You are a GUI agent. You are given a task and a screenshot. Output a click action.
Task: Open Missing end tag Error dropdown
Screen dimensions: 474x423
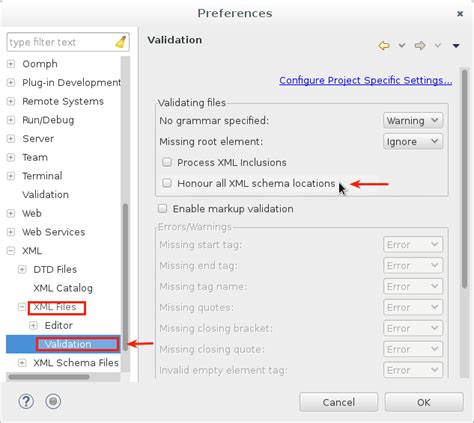click(x=413, y=266)
